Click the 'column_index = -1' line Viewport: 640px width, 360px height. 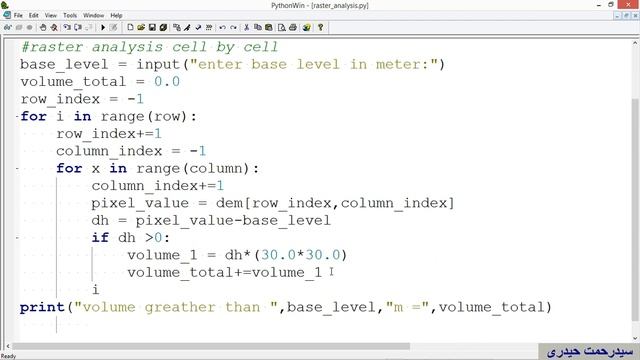(131, 151)
